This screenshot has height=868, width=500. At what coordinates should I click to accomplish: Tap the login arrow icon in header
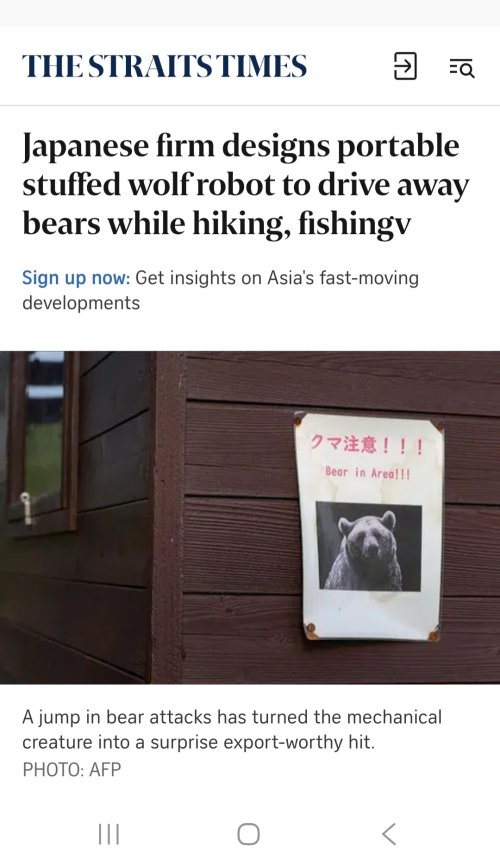(x=405, y=66)
